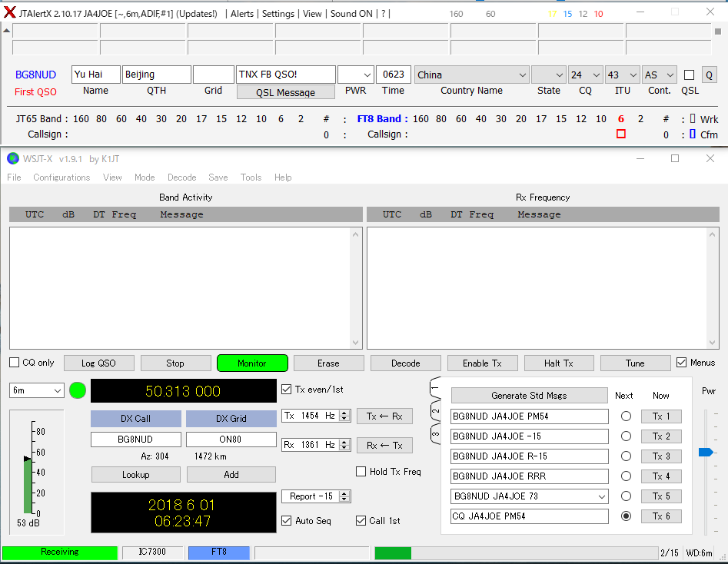Click the green Monitor button
This screenshot has height=564, width=728.
[x=252, y=363]
